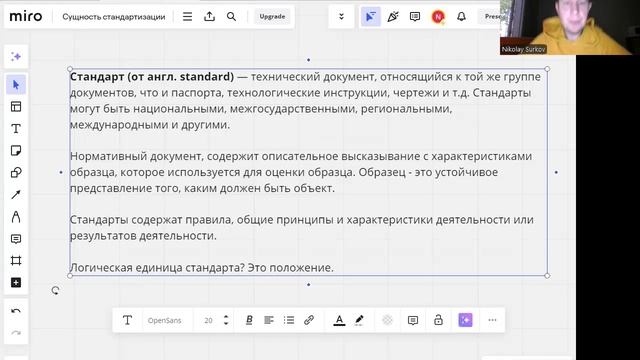Select the Comment tool in left sidebar
Screen dimensions: 640x360
pyautogui.click(x=16, y=239)
